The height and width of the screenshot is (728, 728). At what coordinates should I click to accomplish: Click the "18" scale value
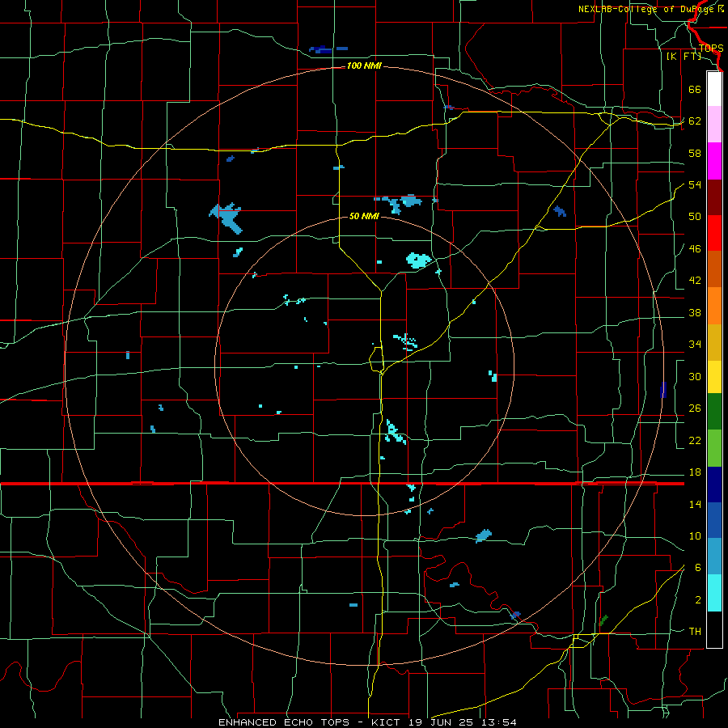click(695, 472)
